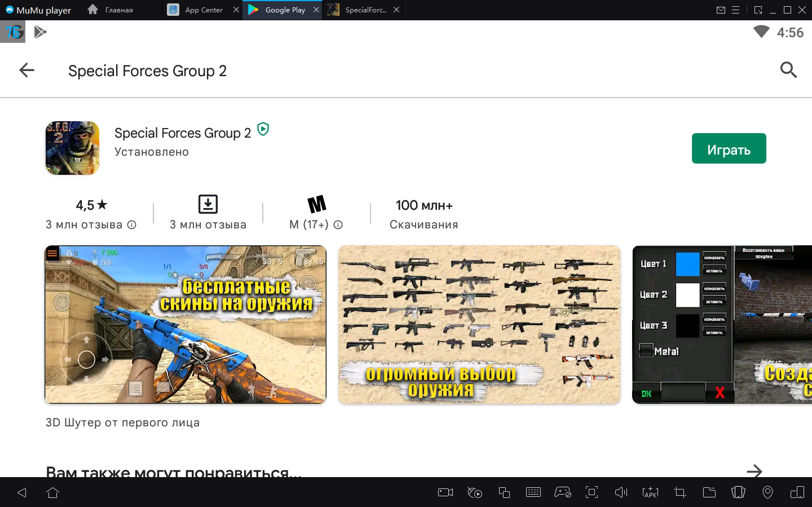
Task: Open the MuMu hamburger menu
Action: point(735,10)
